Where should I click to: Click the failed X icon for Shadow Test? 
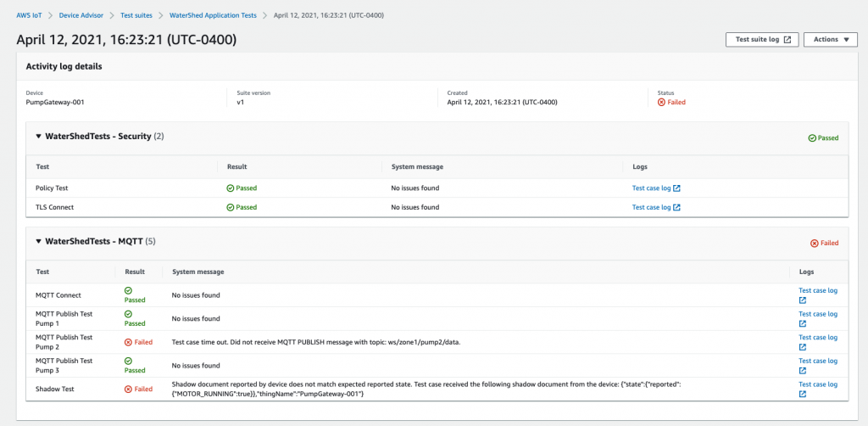coord(128,389)
